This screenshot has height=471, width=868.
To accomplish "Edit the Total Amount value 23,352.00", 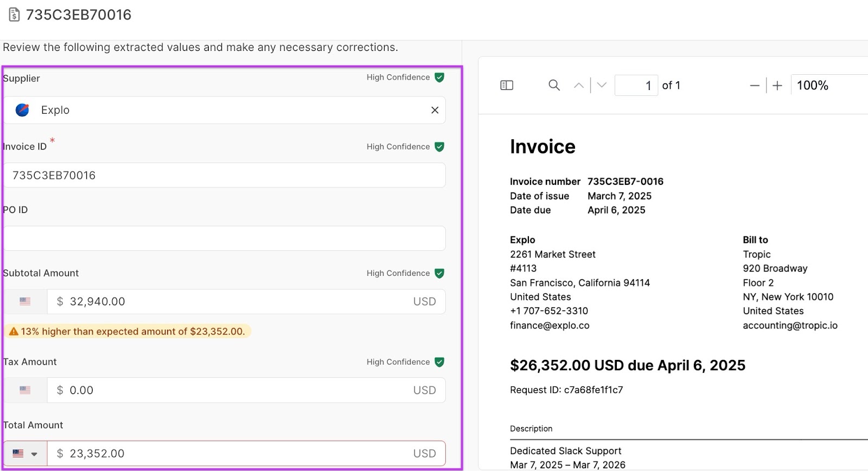I will [246, 454].
